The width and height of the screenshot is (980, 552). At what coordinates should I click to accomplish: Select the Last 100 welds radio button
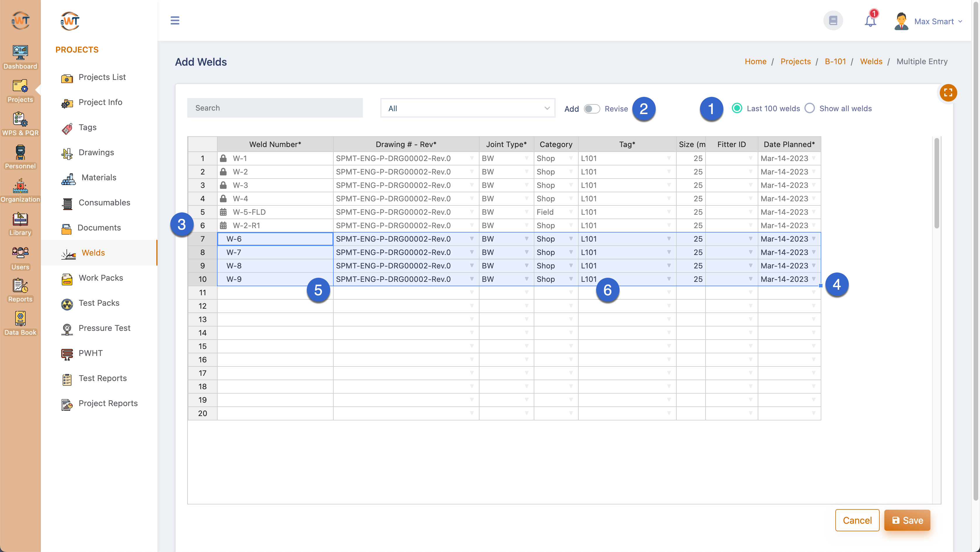click(x=737, y=109)
